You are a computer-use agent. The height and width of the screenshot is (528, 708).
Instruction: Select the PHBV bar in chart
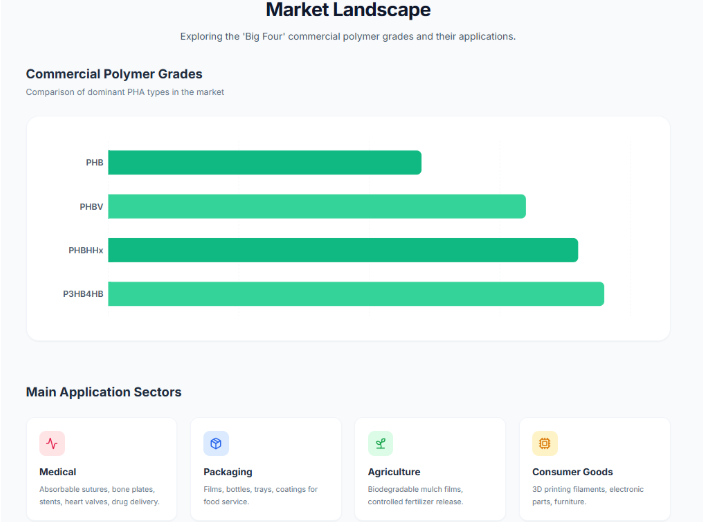tap(316, 206)
